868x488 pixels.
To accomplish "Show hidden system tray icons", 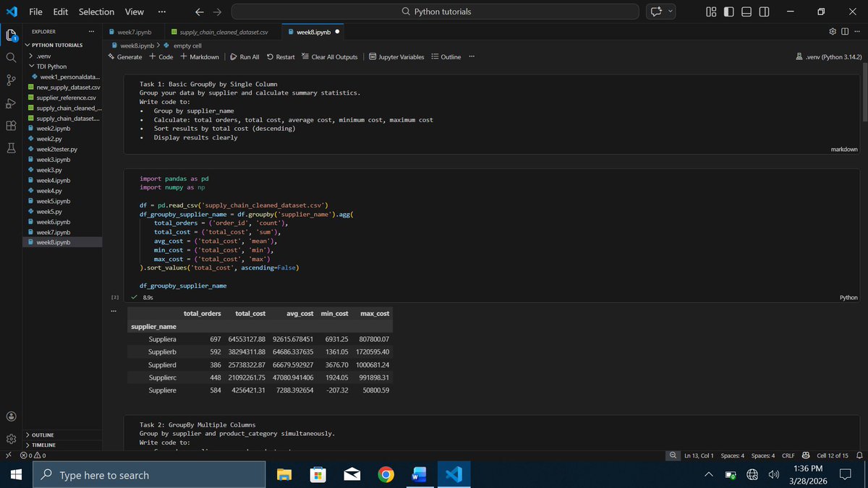I will 709,474.
